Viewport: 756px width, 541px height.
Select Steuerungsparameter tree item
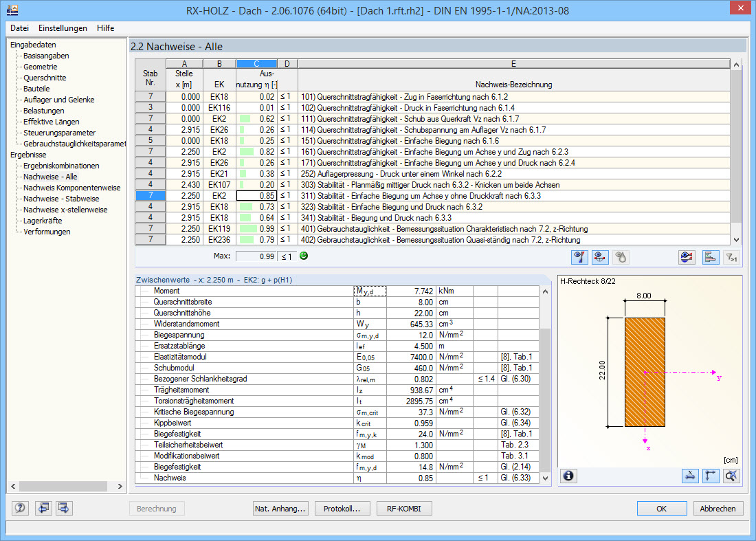[60, 133]
